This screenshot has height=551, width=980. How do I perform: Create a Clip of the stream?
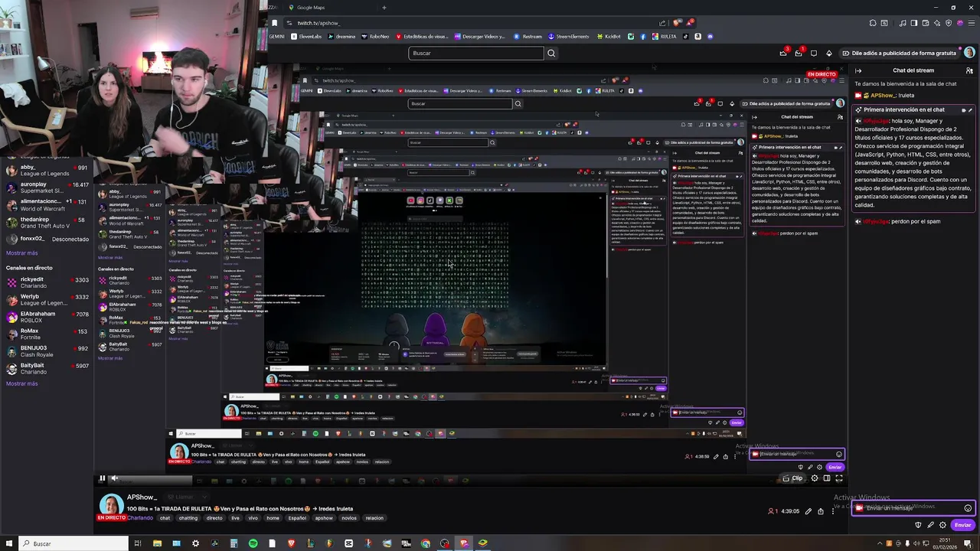tap(792, 478)
